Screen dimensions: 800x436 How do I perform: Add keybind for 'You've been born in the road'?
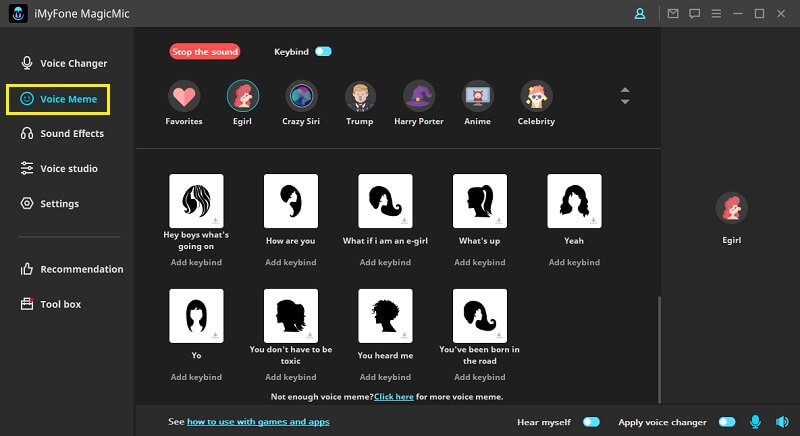pos(480,377)
